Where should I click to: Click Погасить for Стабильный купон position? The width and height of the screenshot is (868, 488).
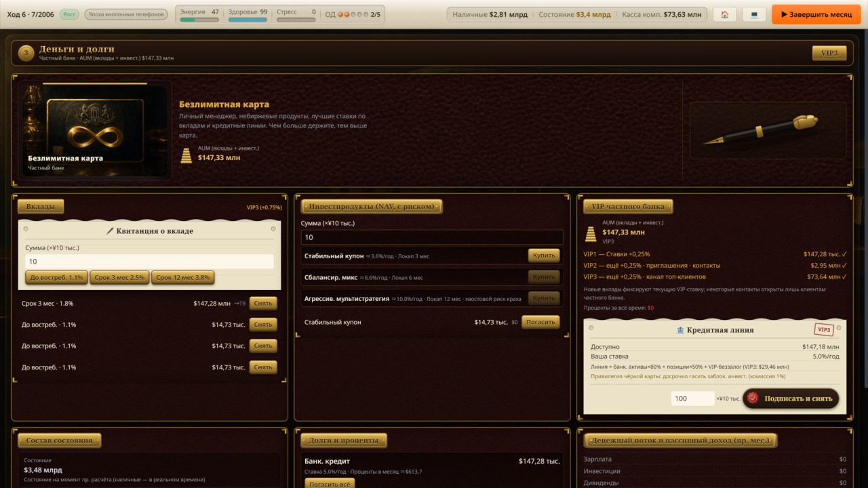click(x=541, y=322)
